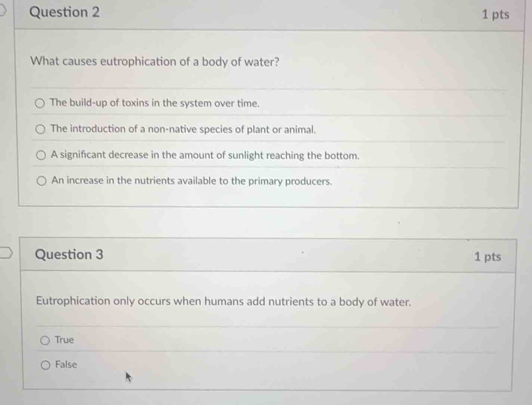Select False for Question 3

(45, 365)
